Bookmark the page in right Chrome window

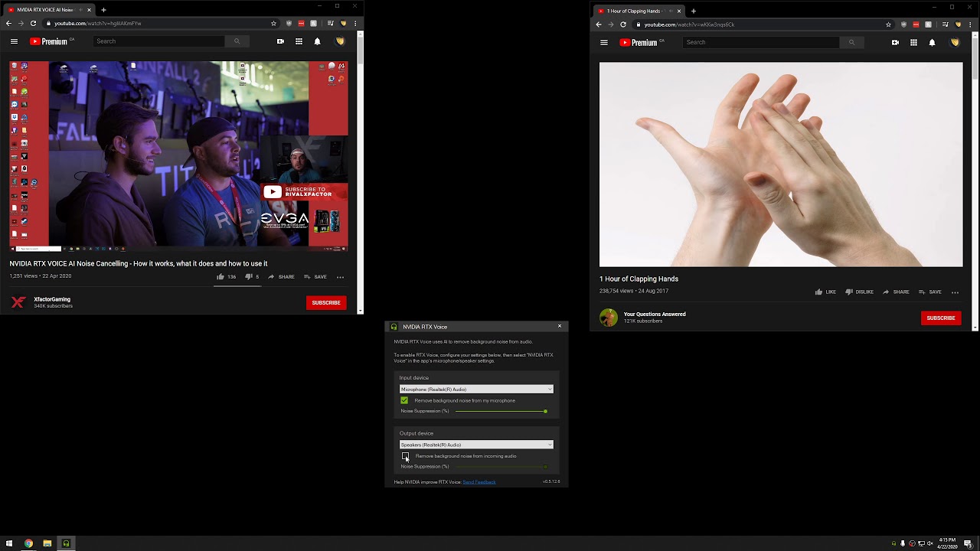889,24
